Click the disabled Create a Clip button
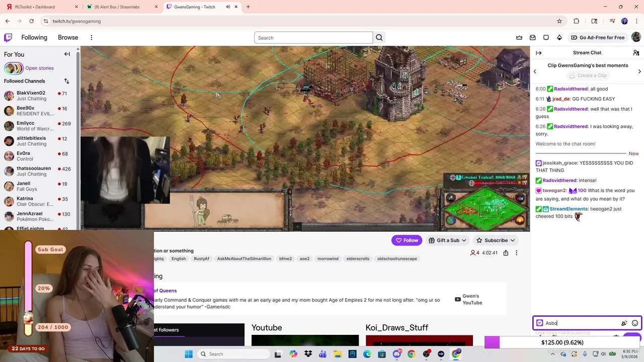This screenshot has width=644, height=362. 587,75
